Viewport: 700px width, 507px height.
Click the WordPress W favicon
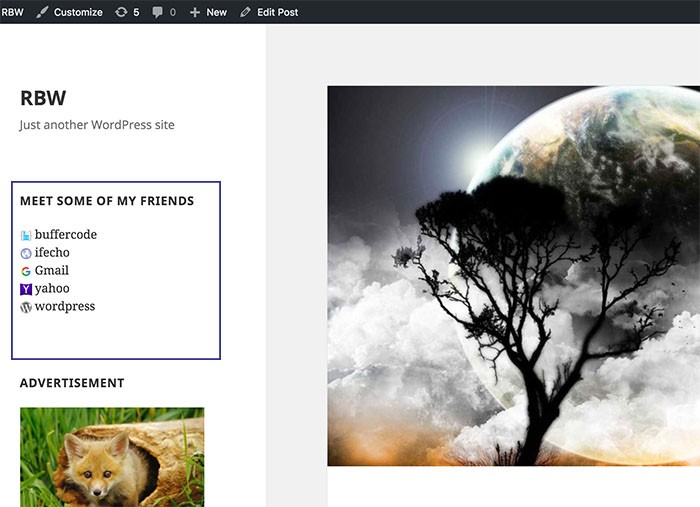click(x=26, y=307)
